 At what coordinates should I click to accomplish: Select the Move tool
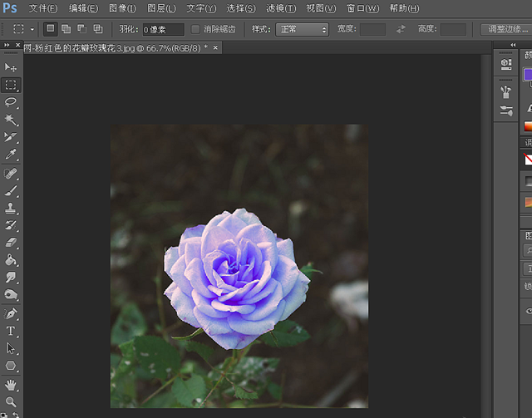(11, 66)
